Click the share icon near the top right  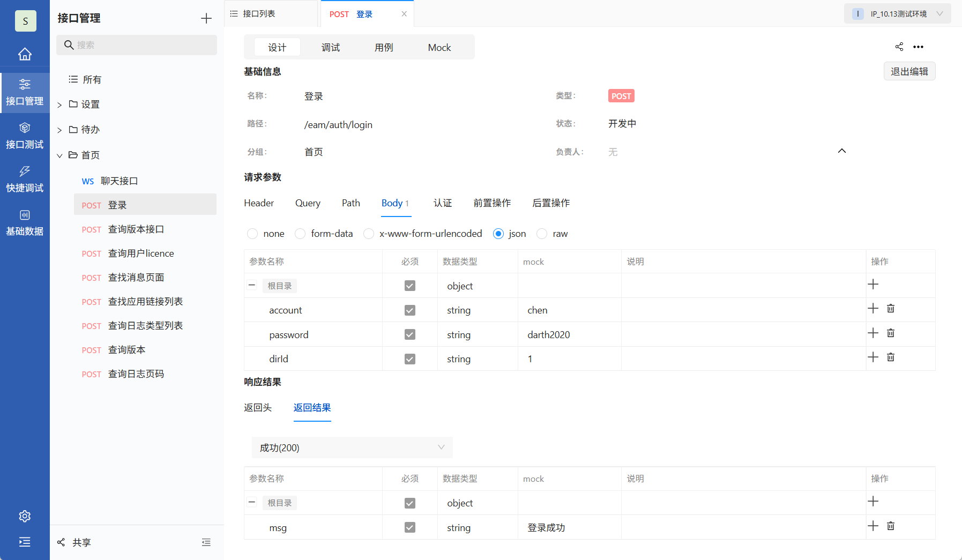[x=899, y=47]
